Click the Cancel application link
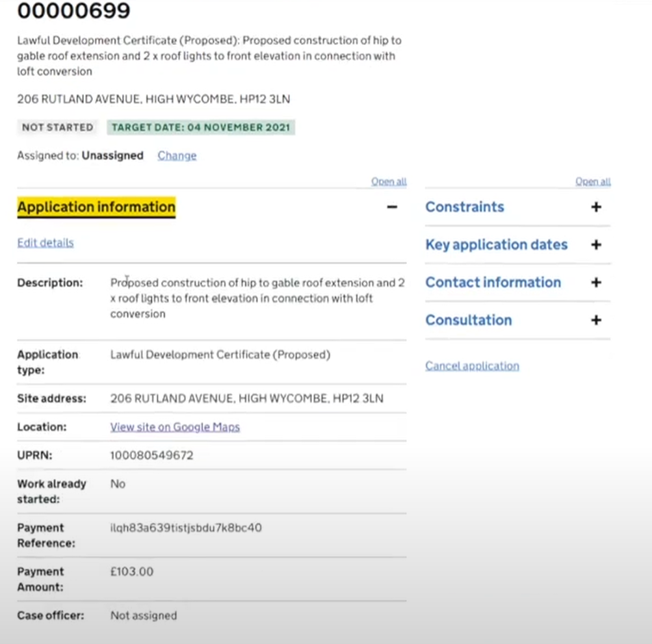The width and height of the screenshot is (652, 644). click(472, 366)
